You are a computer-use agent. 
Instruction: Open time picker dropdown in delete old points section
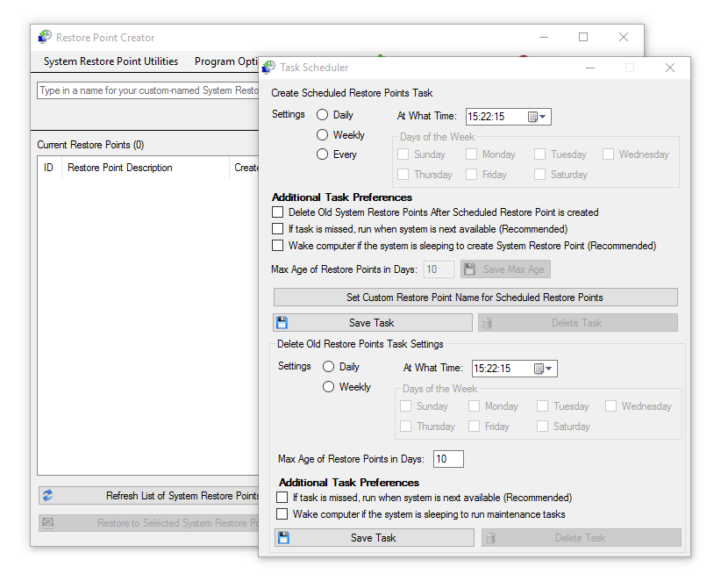[x=544, y=369]
